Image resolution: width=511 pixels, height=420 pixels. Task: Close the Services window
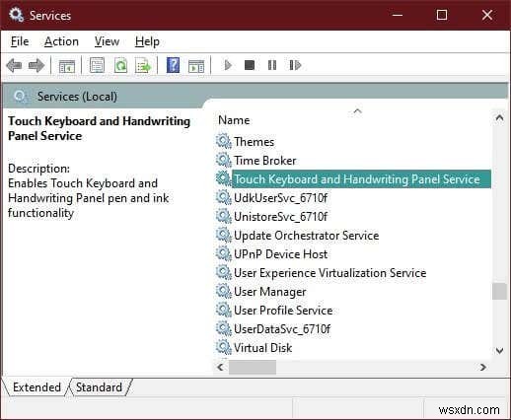[487, 15]
